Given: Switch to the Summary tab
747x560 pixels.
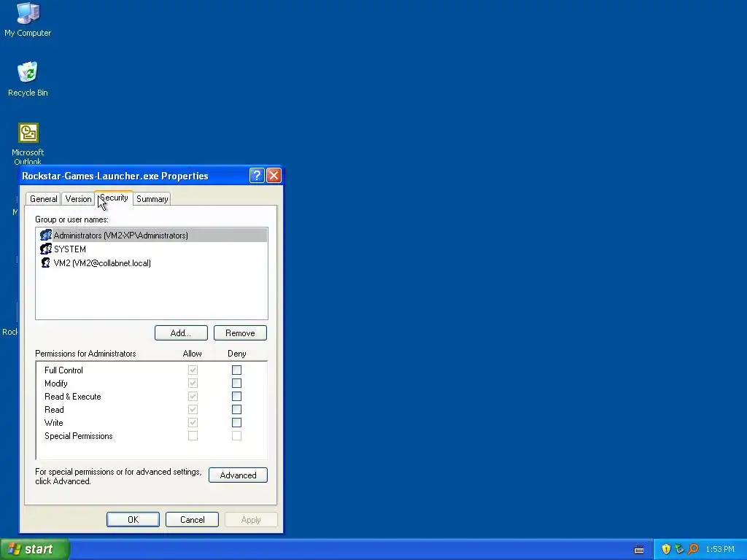Looking at the screenshot, I should pyautogui.click(x=152, y=199).
